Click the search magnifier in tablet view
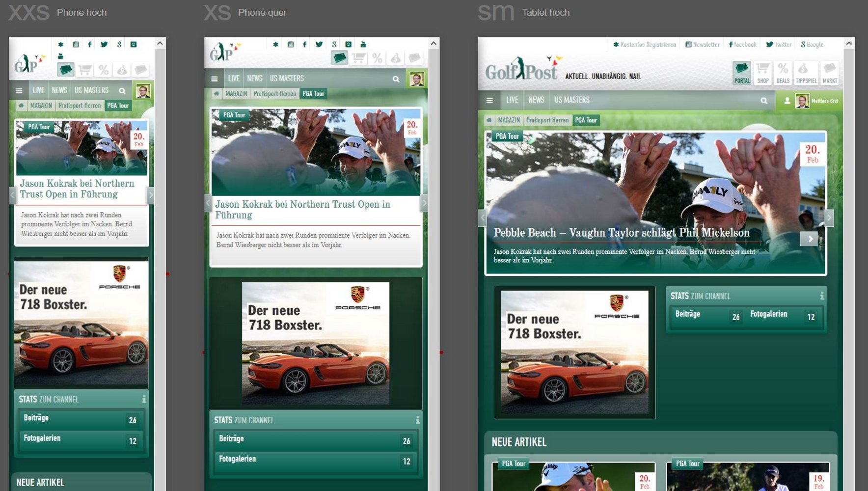Viewport: 868px width, 491px height. tap(764, 101)
